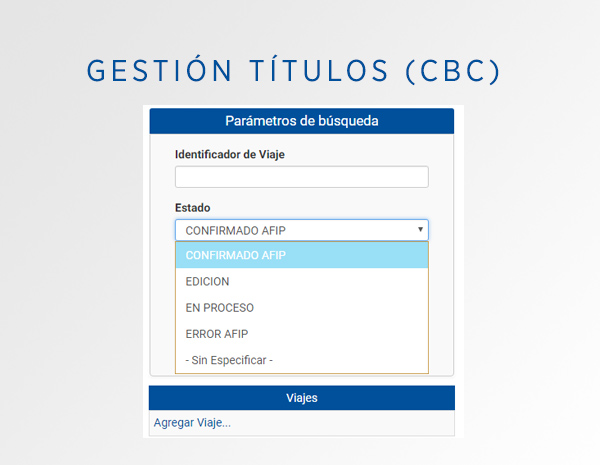Click the Identificador de Viaje label

pos(230,155)
